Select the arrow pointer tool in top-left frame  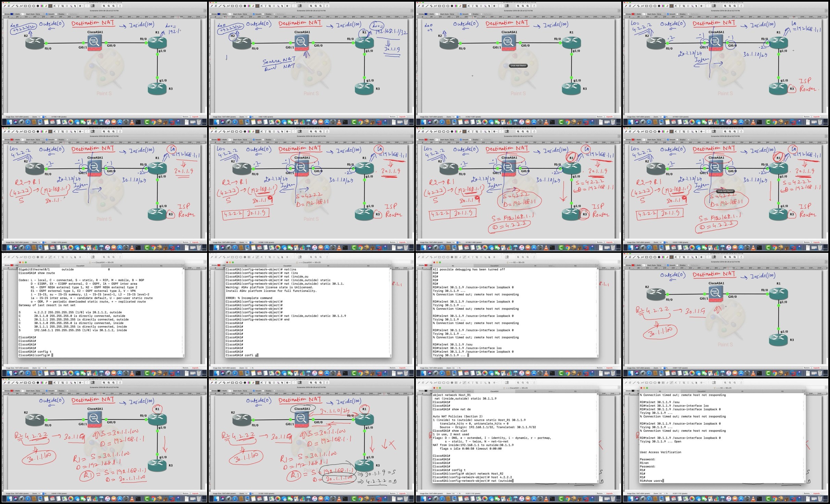pyautogui.click(x=75, y=6)
